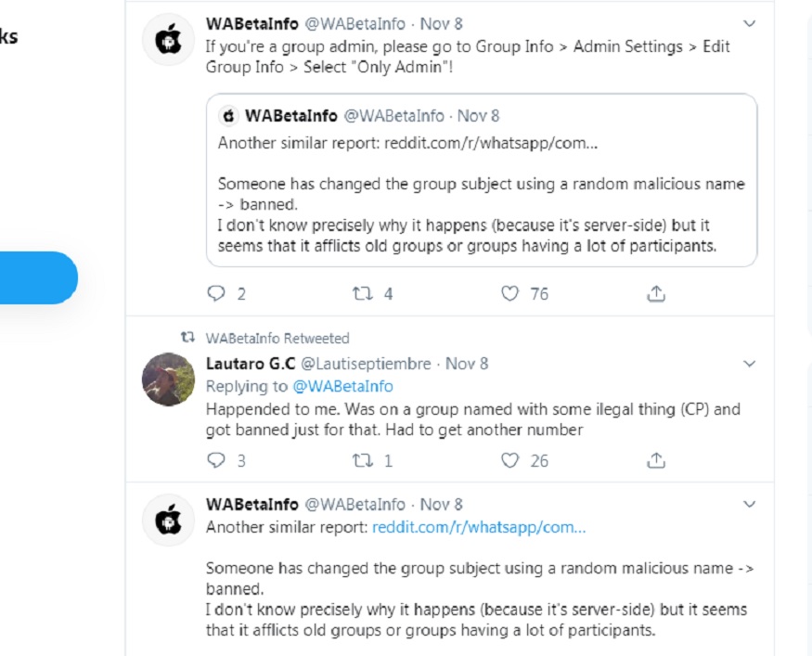Share the Group Info admin tweet
The height and width of the screenshot is (656, 812).
pyautogui.click(x=656, y=294)
